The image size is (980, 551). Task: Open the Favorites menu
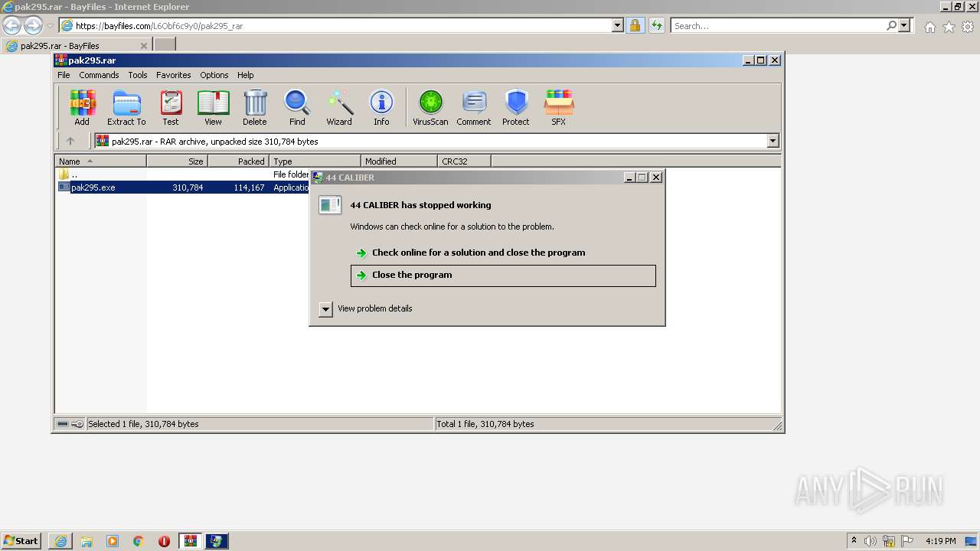(x=174, y=75)
